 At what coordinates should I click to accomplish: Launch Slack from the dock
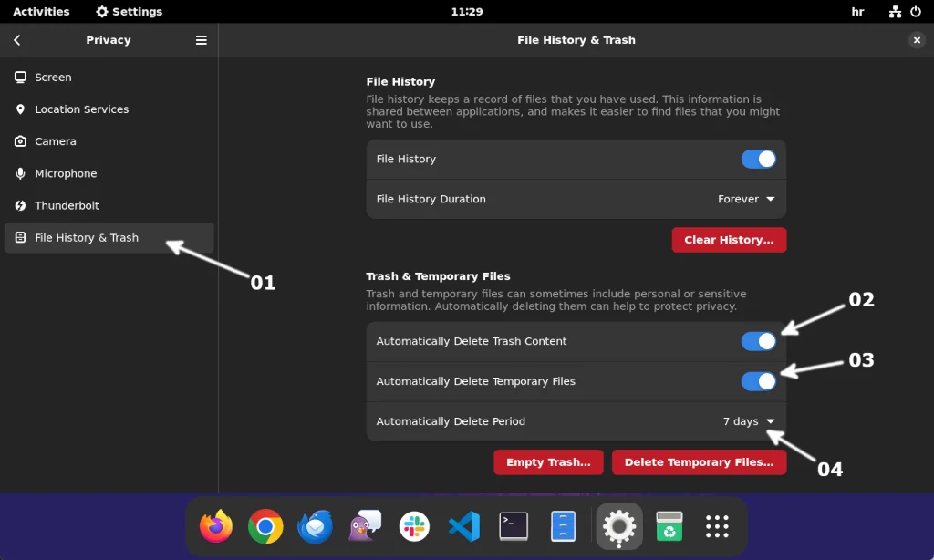[414, 526]
